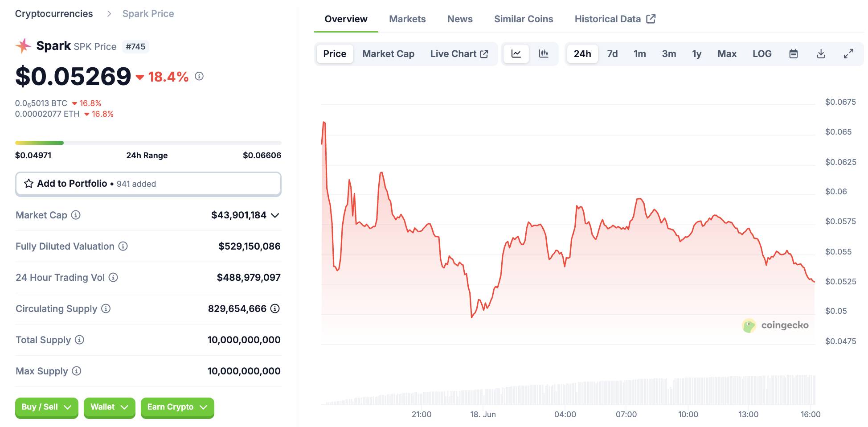
Task: Select the 3m time range
Action: tap(669, 54)
